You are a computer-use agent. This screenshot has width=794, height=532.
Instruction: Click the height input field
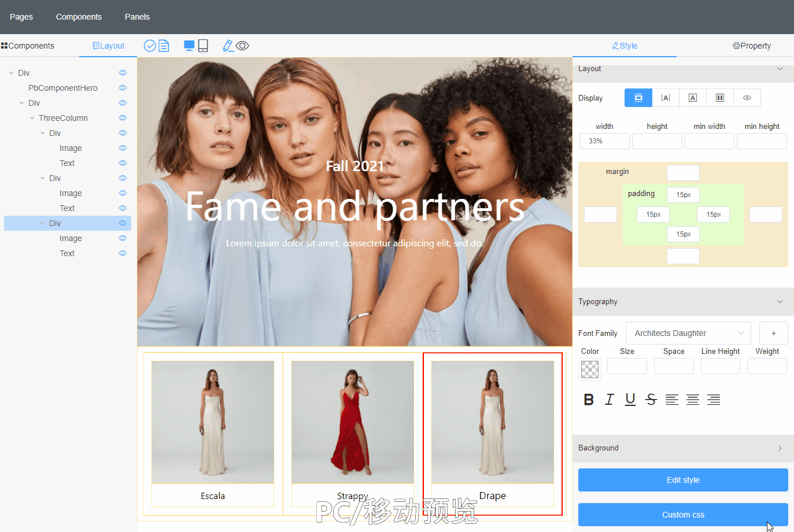pos(657,141)
